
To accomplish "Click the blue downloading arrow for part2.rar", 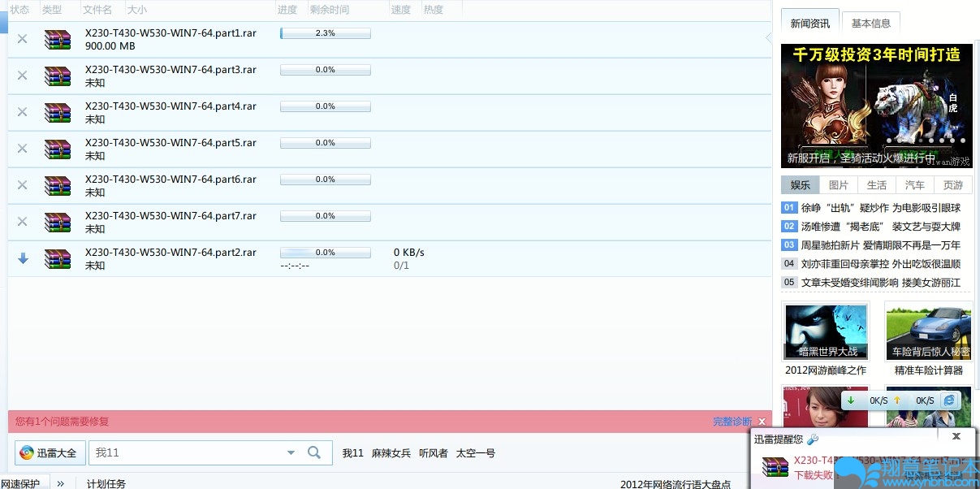I will click(x=23, y=258).
